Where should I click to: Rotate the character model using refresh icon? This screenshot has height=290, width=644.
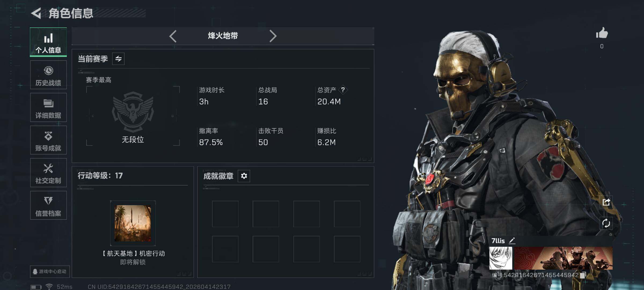pyautogui.click(x=606, y=223)
